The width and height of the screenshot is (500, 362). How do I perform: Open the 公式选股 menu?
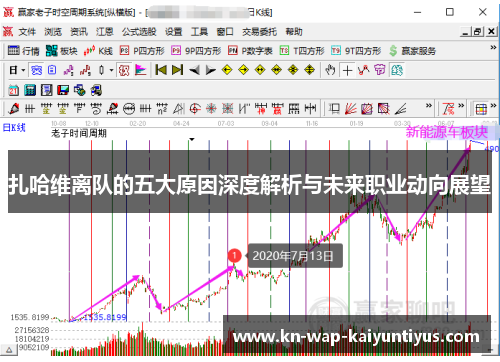(x=139, y=32)
